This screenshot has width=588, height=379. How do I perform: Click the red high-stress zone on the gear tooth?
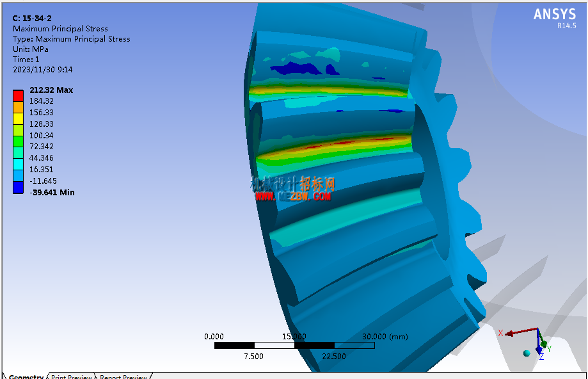coord(345,143)
